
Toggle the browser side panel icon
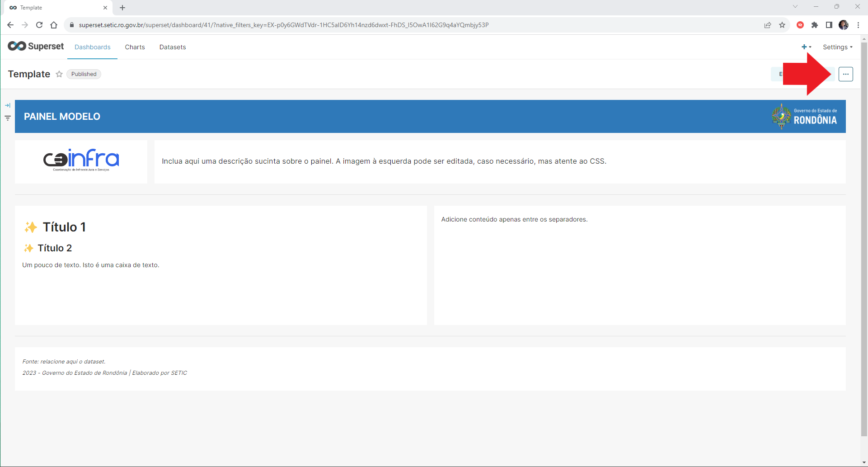click(829, 25)
